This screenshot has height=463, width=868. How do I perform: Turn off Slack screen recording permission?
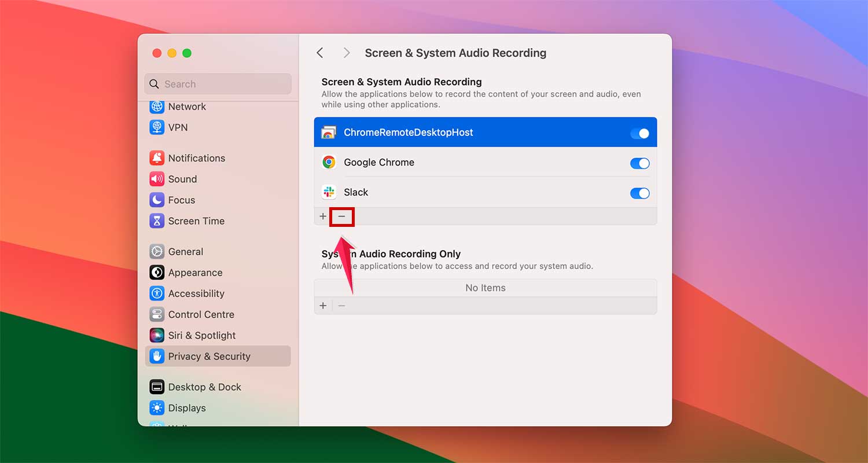coord(639,193)
